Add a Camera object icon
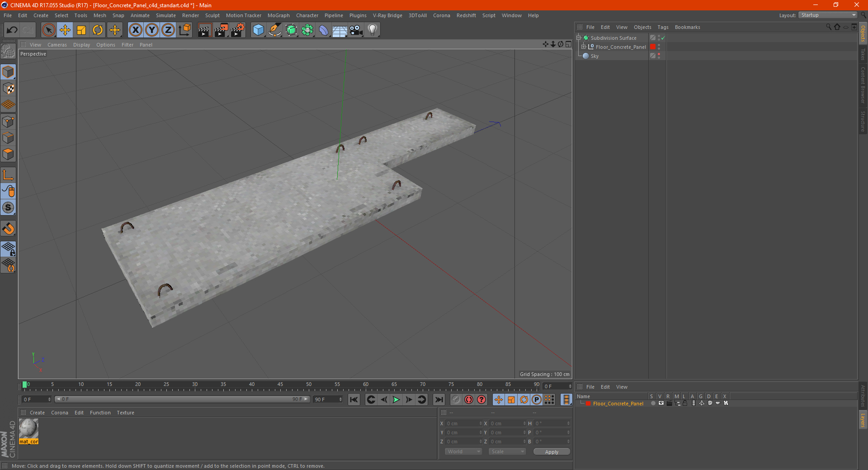This screenshot has width=868, height=470. (356, 30)
